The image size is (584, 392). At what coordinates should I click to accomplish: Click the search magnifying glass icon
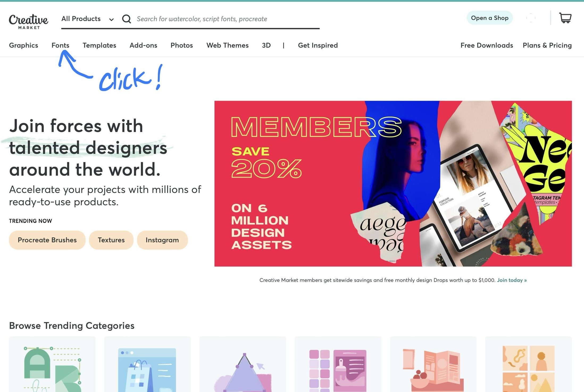(126, 18)
